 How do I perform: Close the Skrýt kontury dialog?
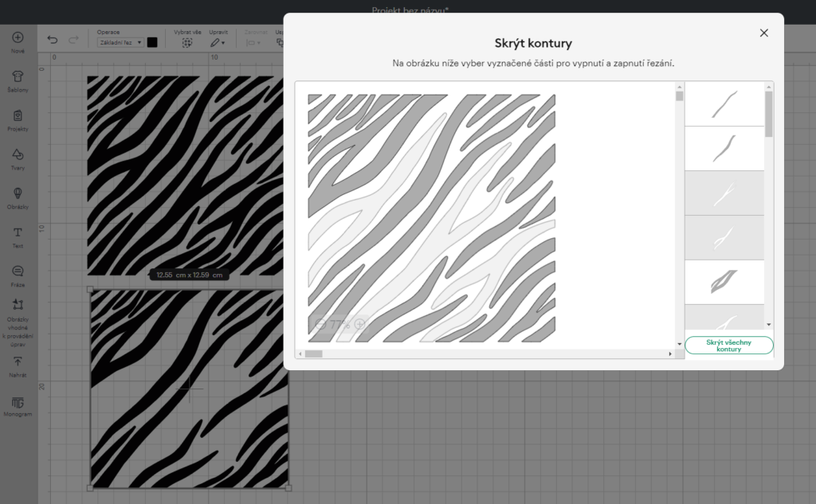(763, 33)
